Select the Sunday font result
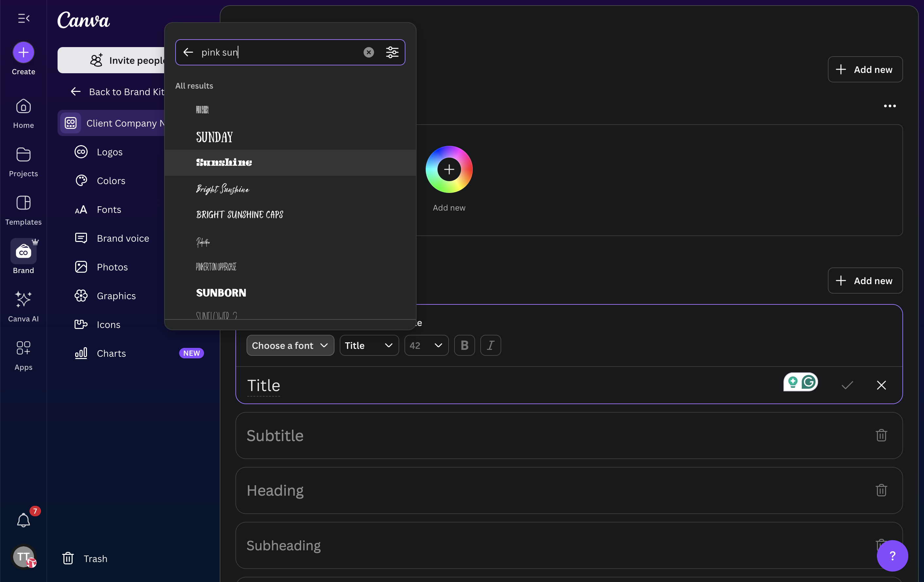 coord(290,137)
